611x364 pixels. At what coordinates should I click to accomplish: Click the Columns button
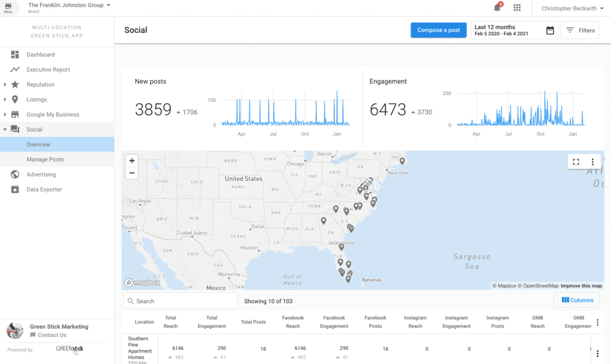click(x=578, y=300)
